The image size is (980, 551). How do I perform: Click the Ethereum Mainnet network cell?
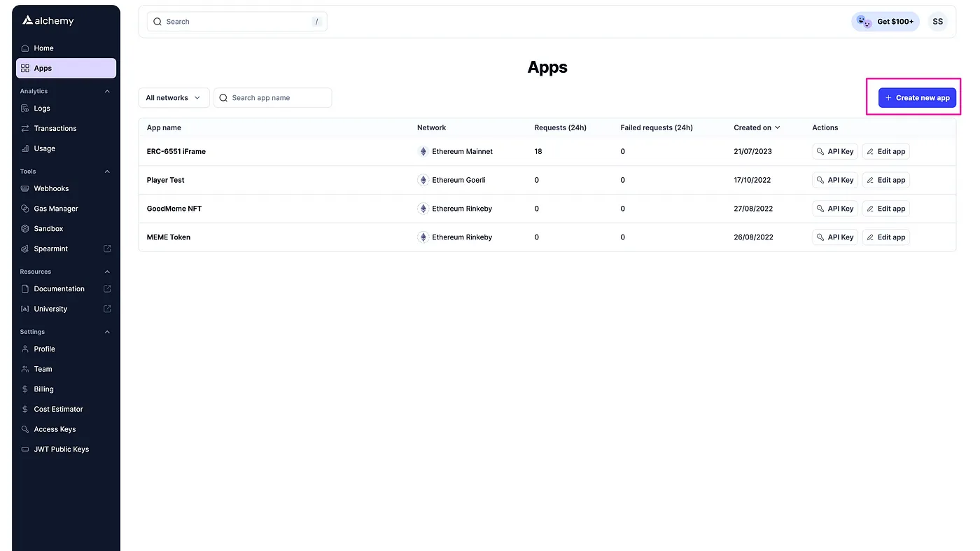(455, 151)
